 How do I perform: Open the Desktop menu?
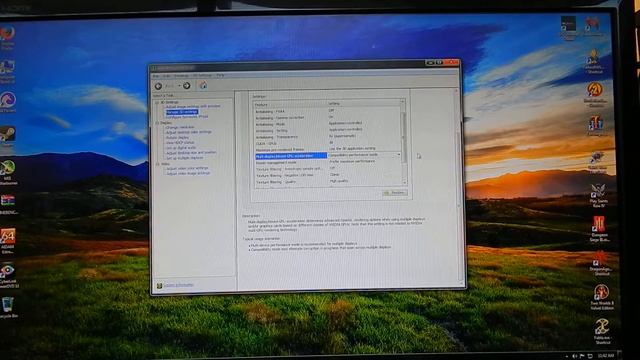(181, 76)
